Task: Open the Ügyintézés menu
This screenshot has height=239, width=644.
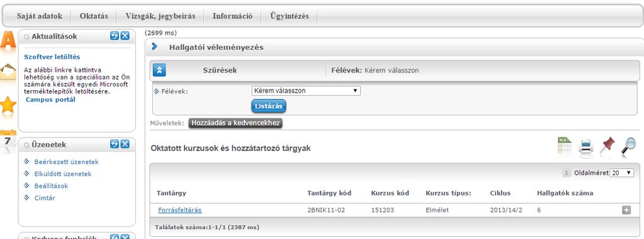Action: point(289,16)
